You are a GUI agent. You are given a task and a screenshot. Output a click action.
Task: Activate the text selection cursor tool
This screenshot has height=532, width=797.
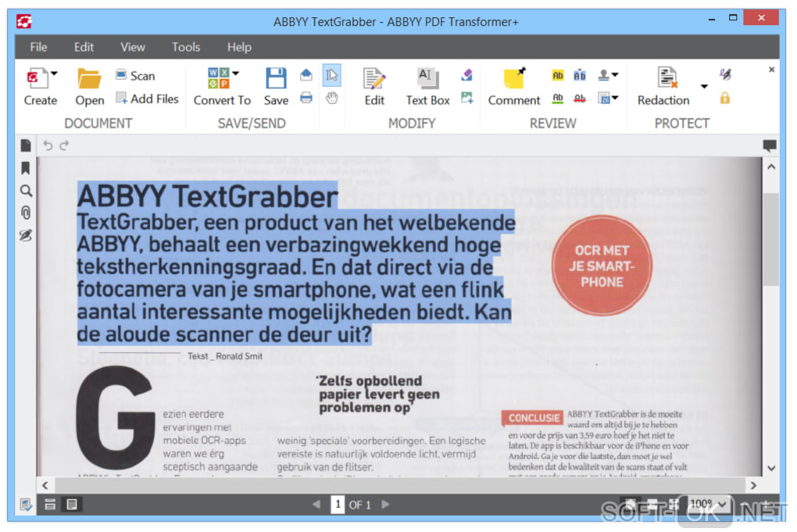[331, 75]
